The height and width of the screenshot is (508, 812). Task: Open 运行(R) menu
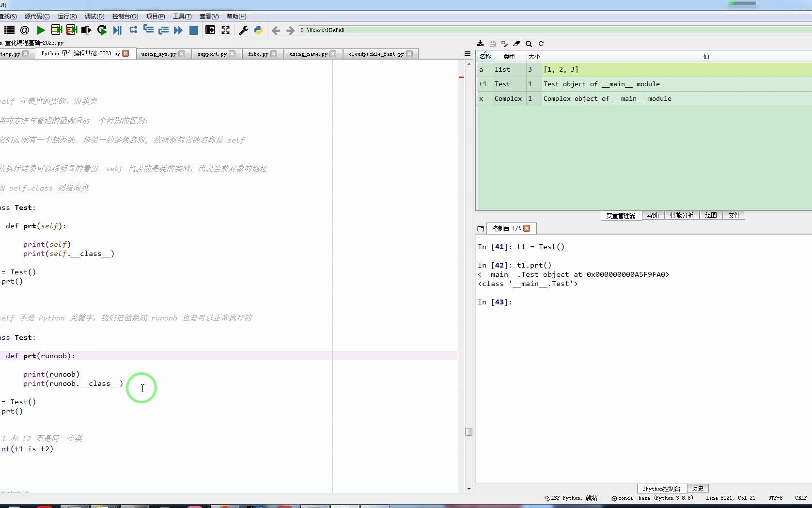(x=67, y=16)
